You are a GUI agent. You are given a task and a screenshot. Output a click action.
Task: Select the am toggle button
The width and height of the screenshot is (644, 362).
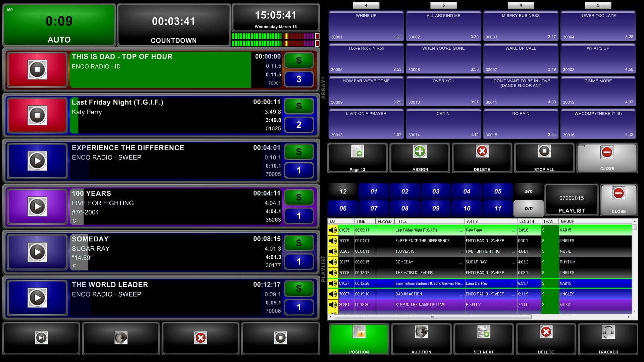tap(528, 191)
